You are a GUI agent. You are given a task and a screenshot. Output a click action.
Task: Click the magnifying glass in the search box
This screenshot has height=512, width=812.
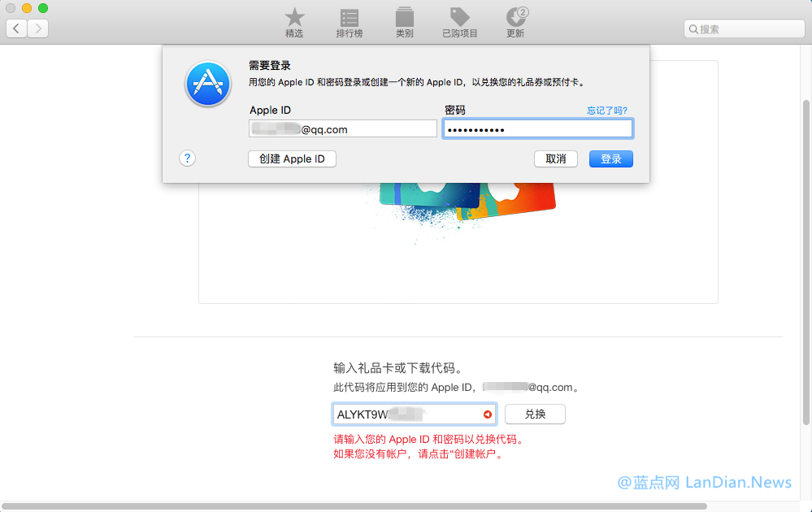695,28
